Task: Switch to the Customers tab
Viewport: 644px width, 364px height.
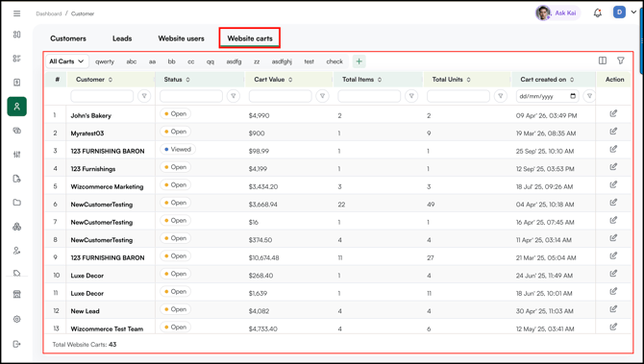Action: pos(68,38)
